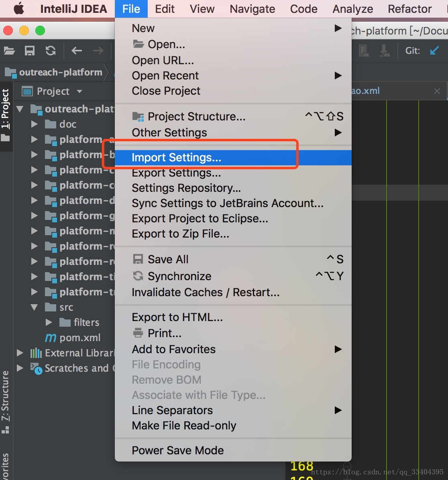Collapse the outreach-platform root tree node
The image size is (448, 480).
tap(20, 109)
